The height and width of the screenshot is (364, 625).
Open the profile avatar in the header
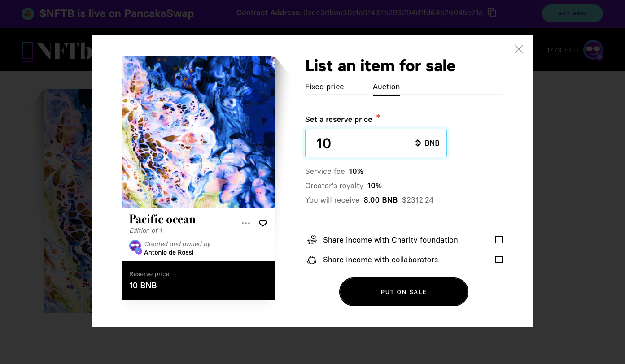click(x=593, y=50)
